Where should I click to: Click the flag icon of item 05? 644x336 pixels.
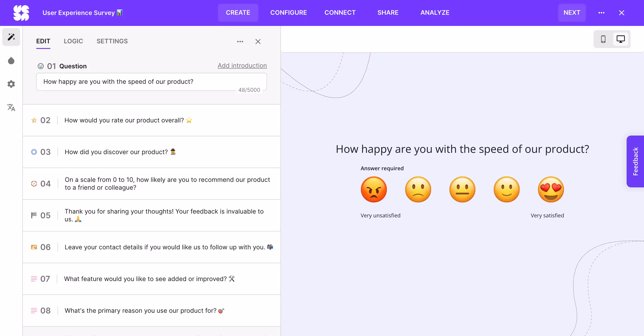34,215
